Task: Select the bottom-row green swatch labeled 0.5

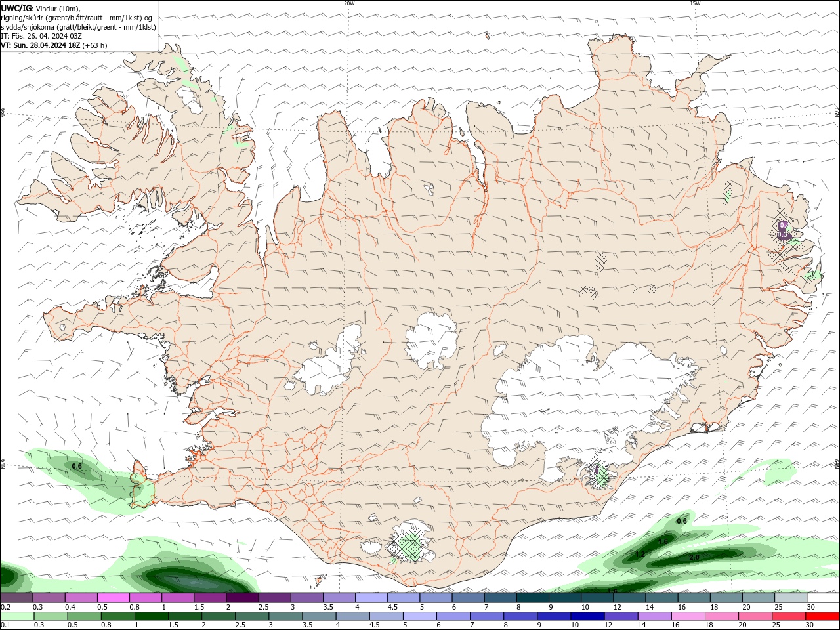Action: 84,616
